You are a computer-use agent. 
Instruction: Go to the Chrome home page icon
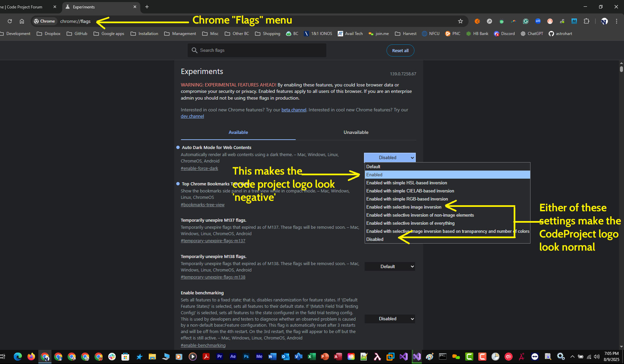tap(22, 21)
